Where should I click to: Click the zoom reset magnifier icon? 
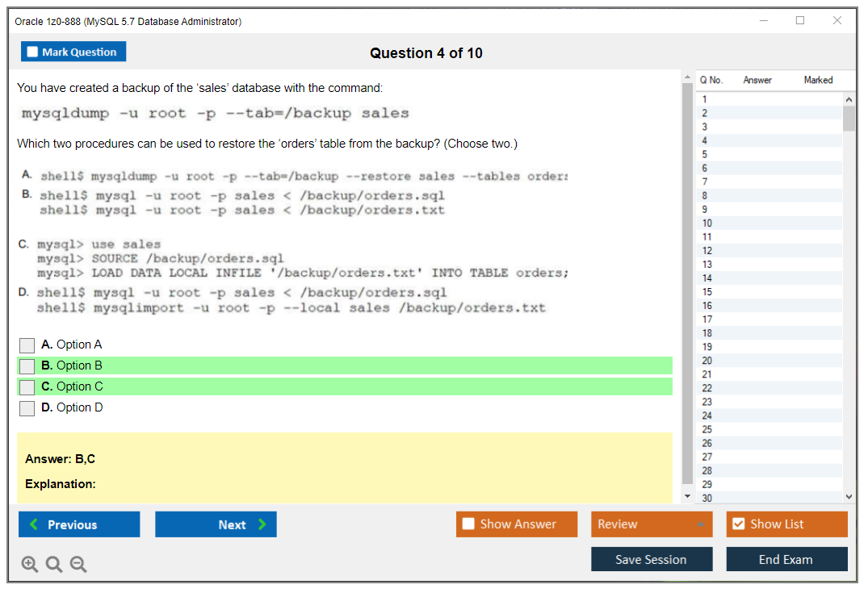pyautogui.click(x=54, y=565)
